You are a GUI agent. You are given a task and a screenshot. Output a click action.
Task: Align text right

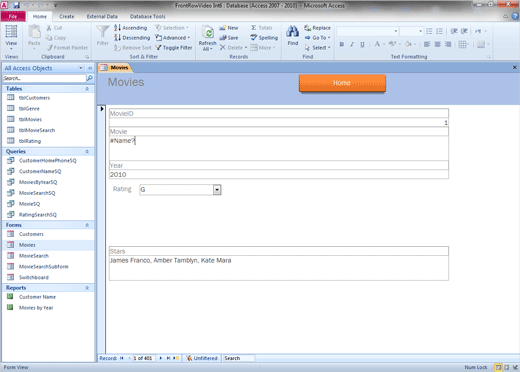pos(448,44)
